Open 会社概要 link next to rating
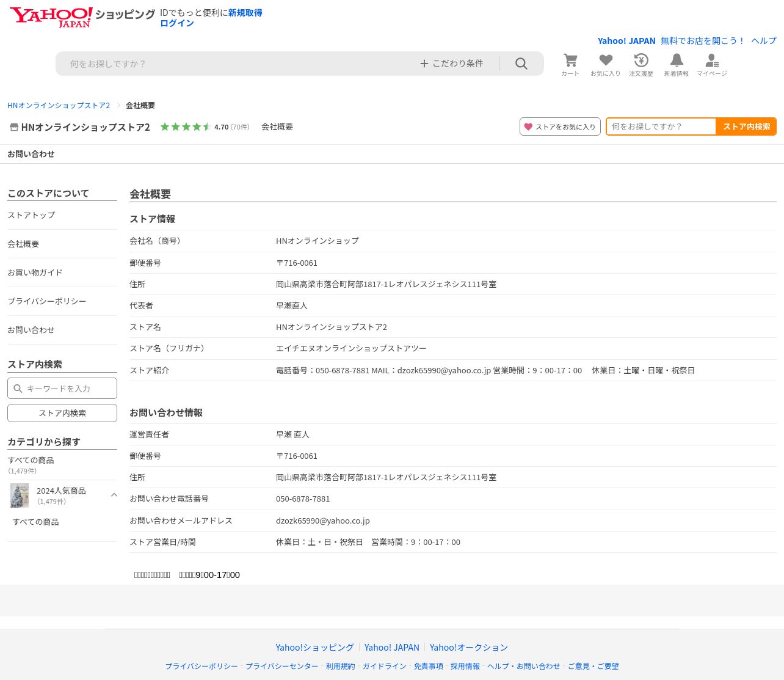 277,127
